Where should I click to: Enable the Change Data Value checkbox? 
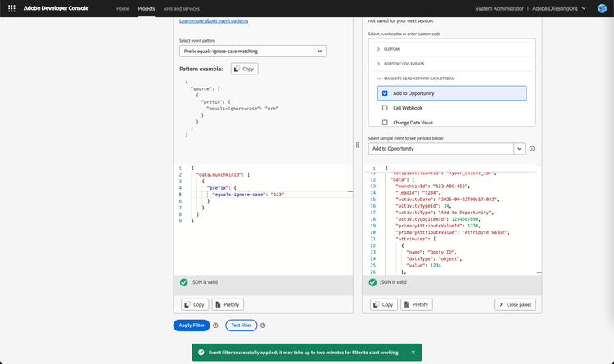(x=385, y=122)
